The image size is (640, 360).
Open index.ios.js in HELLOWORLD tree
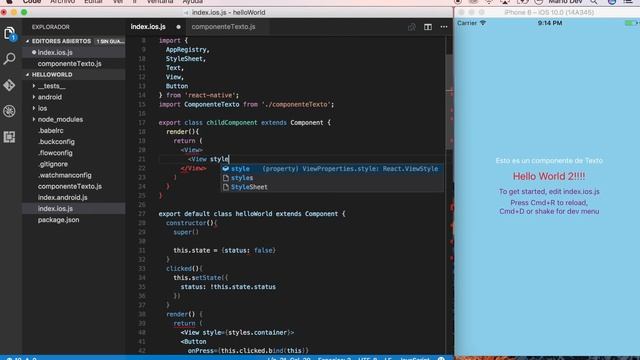tap(74, 209)
